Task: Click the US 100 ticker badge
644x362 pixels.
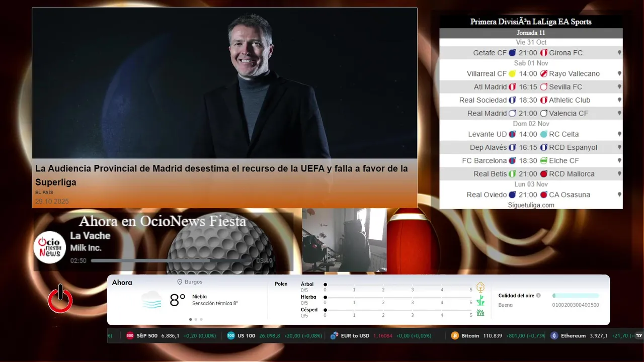Action: pyautogui.click(x=231, y=336)
